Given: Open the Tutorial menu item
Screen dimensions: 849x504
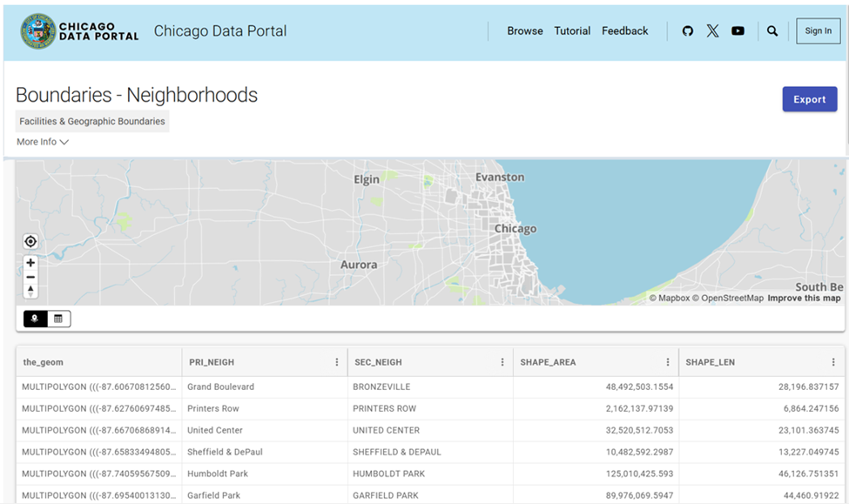Looking at the screenshot, I should point(572,31).
